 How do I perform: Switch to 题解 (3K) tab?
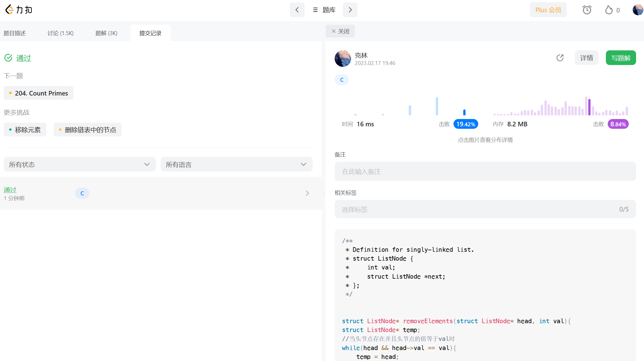[x=106, y=33]
